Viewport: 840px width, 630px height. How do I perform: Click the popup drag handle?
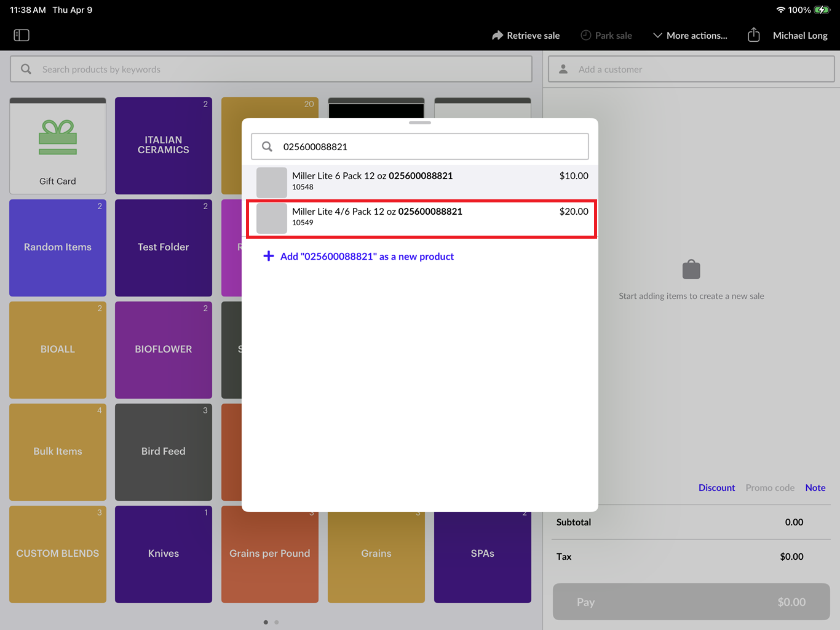tap(420, 122)
